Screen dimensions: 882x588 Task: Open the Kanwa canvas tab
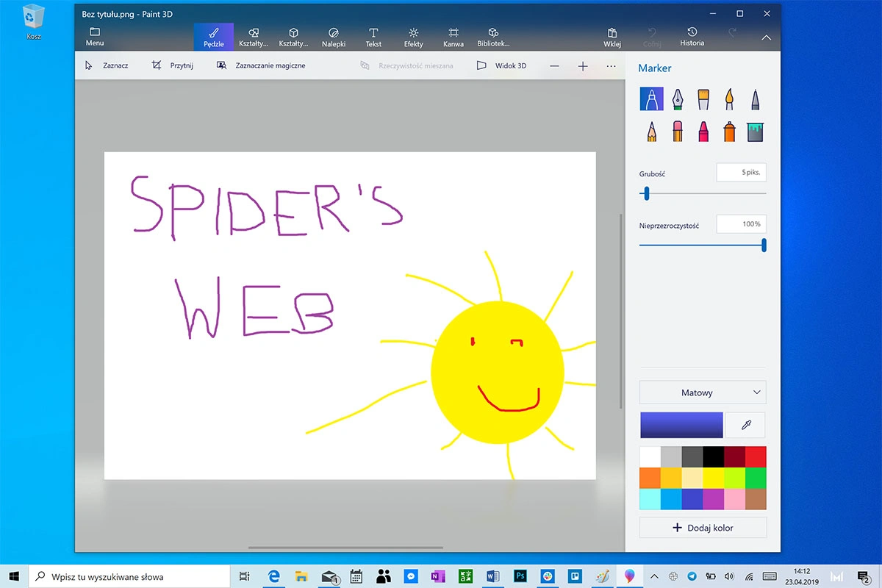(453, 37)
